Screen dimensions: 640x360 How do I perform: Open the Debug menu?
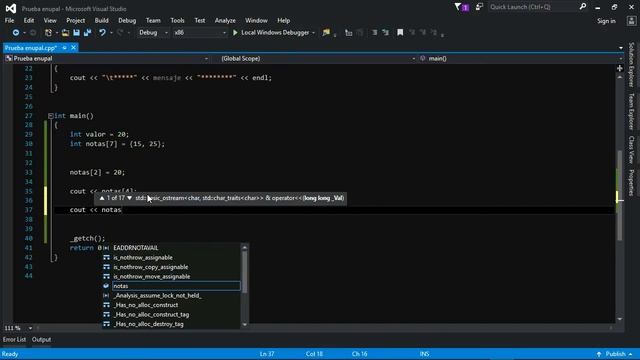[127, 20]
